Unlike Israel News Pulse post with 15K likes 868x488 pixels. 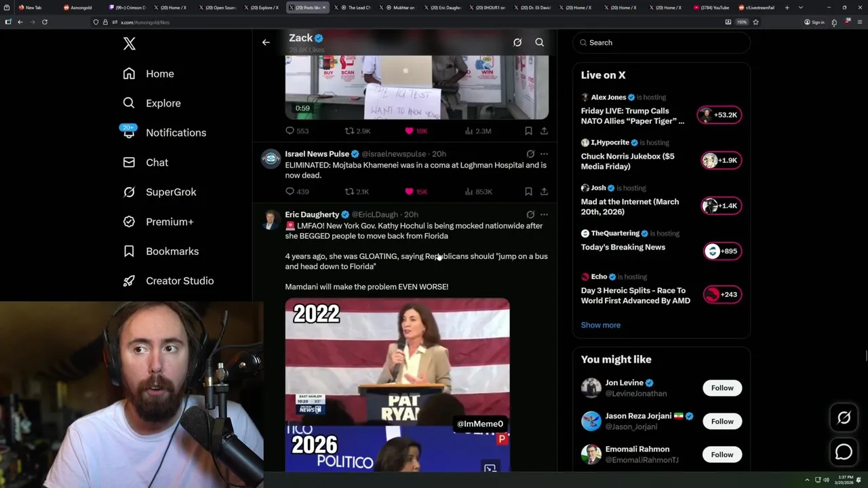[x=416, y=192]
